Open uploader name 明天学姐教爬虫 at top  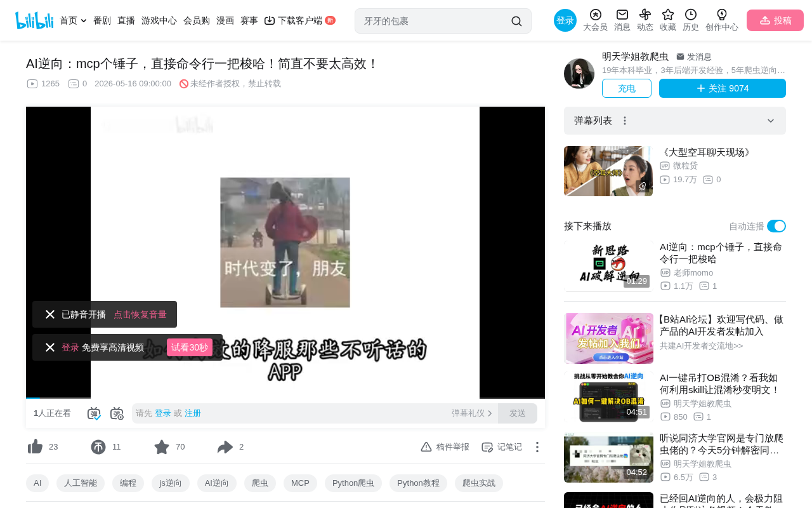[x=635, y=57]
